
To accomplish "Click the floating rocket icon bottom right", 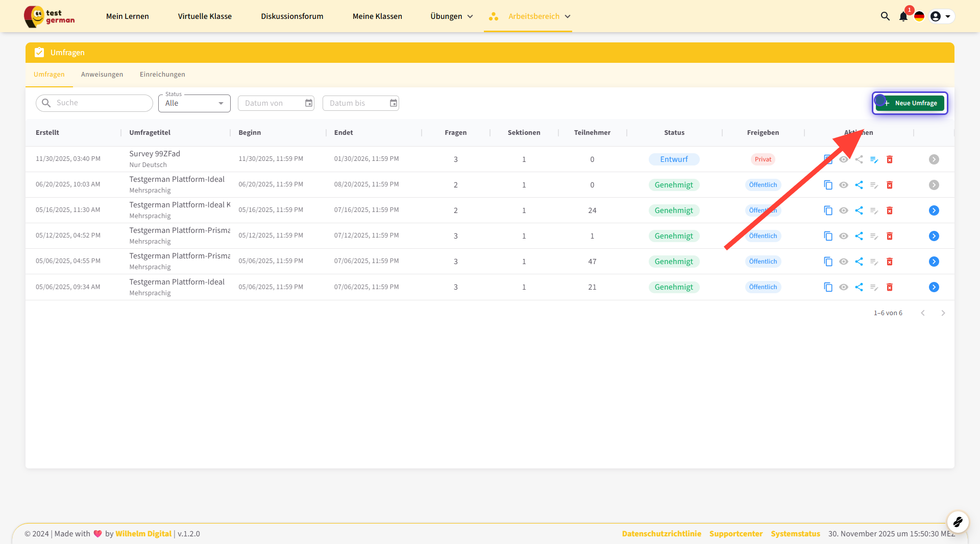I will click(x=958, y=522).
